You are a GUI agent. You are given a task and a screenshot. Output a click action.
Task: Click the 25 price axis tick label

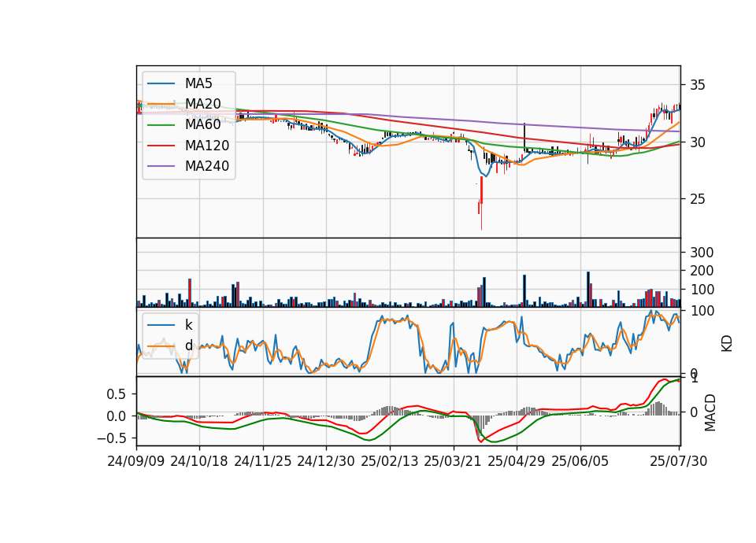tap(697, 199)
